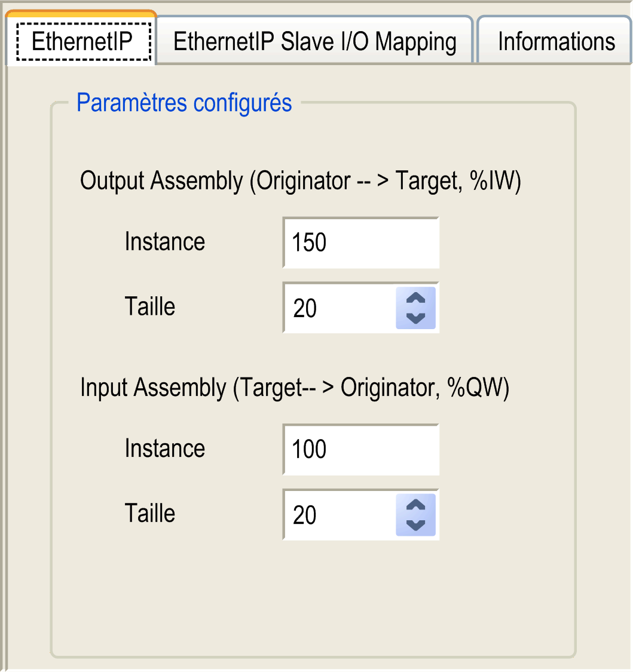The height and width of the screenshot is (672, 633).
Task: Click the Output Assembly Instance field showing 150
Action: point(361,243)
